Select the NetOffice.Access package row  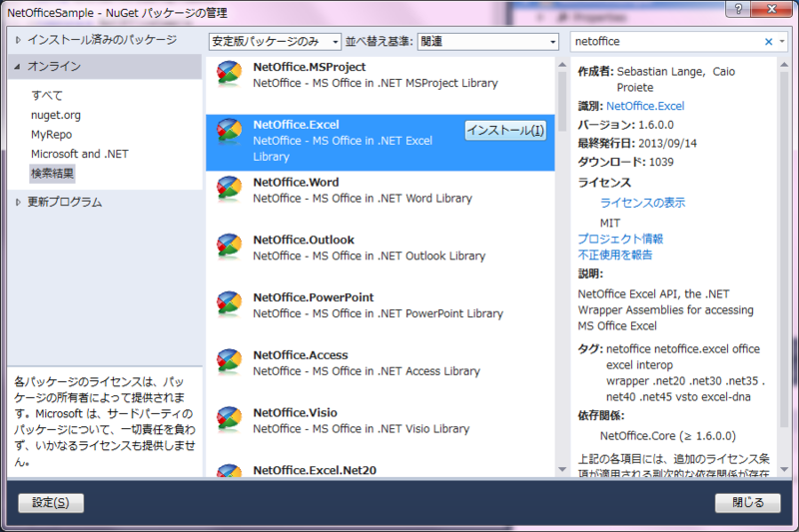pos(381,373)
